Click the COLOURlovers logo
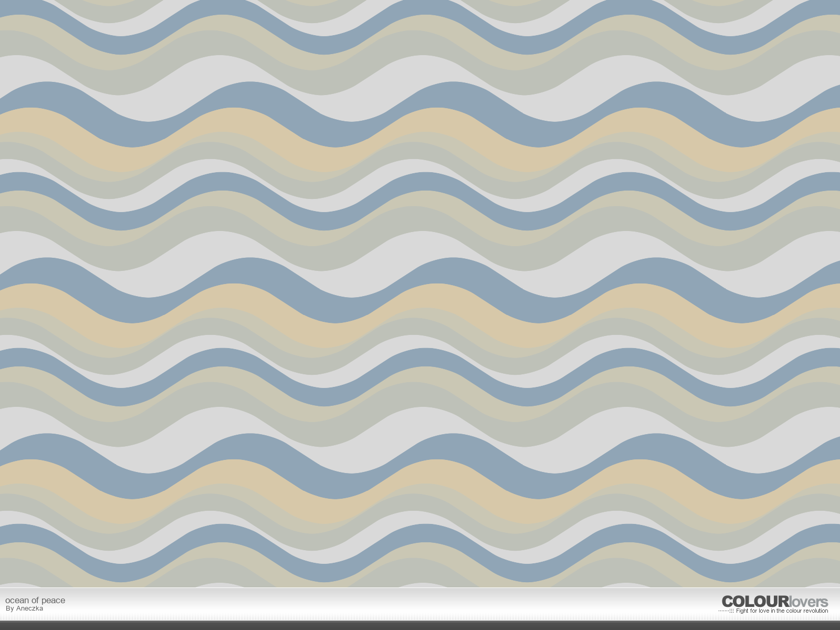 coord(774,602)
